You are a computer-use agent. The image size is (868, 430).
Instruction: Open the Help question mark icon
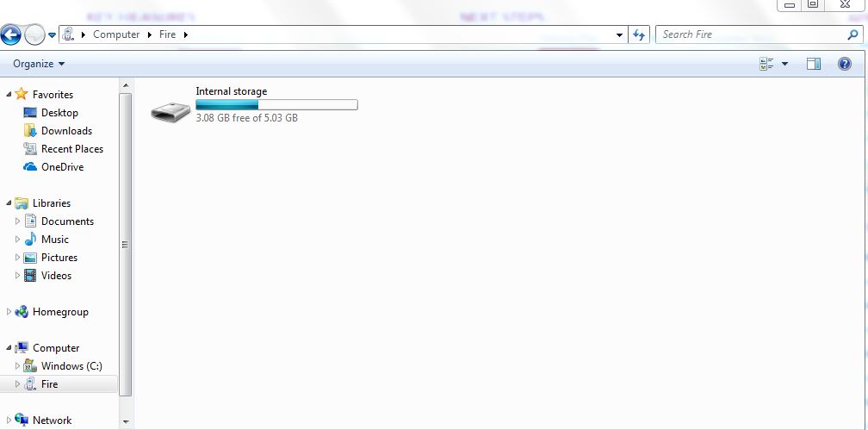(x=845, y=64)
